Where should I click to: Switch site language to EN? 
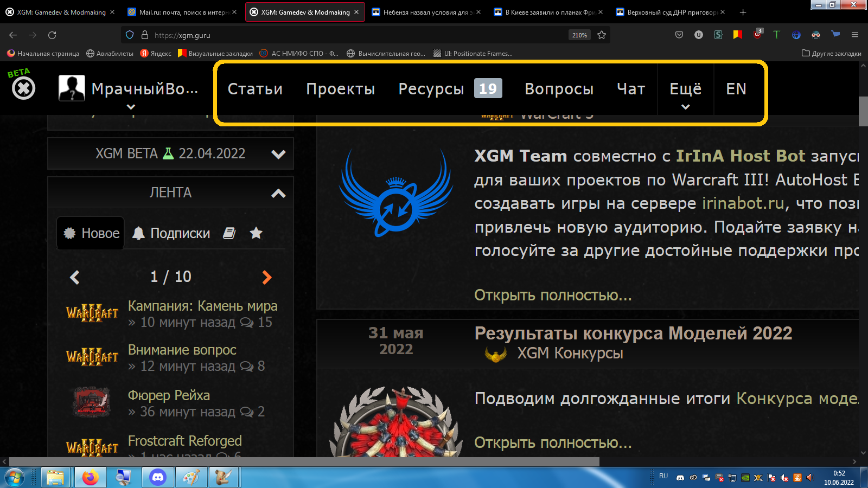click(x=736, y=89)
